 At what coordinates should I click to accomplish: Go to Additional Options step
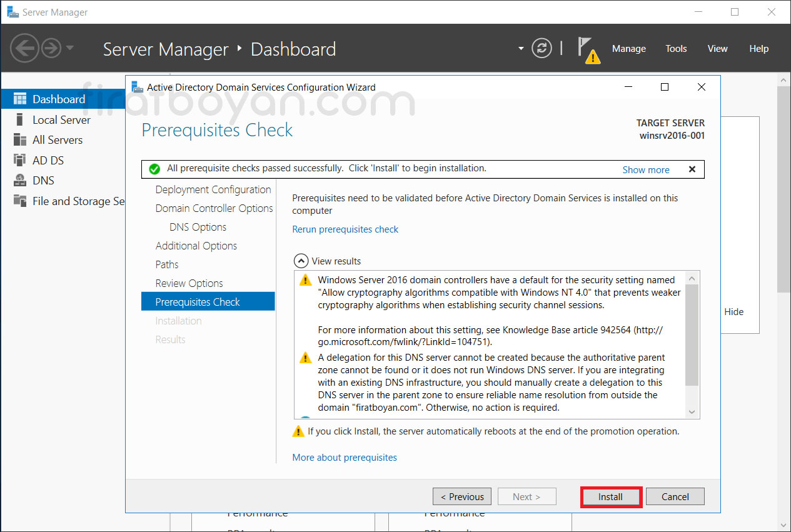click(196, 246)
